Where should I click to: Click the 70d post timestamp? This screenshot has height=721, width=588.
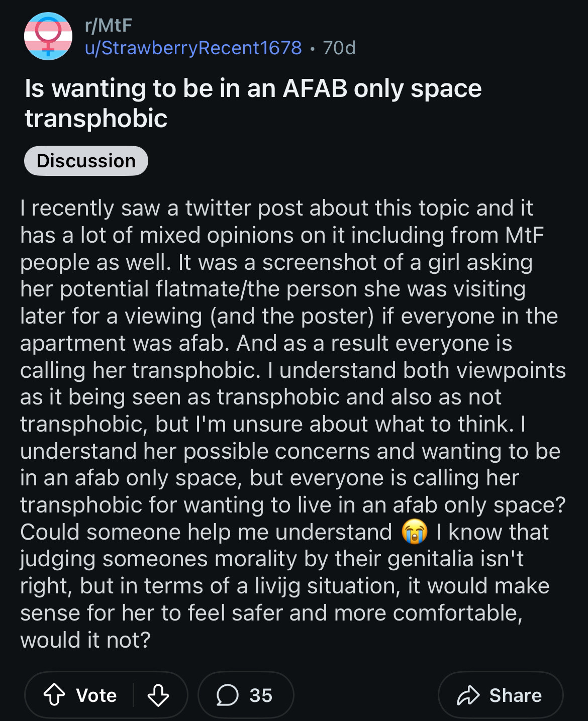[x=339, y=48]
